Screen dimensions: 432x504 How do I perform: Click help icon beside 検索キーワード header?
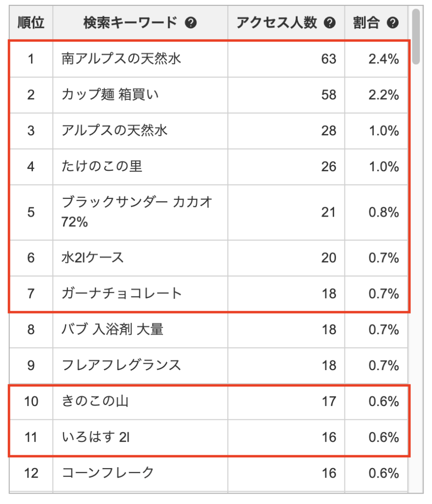coord(191,23)
